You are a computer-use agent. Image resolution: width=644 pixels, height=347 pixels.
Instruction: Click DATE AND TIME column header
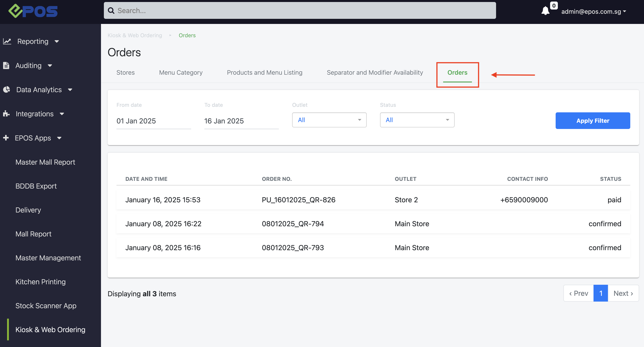coord(146,179)
